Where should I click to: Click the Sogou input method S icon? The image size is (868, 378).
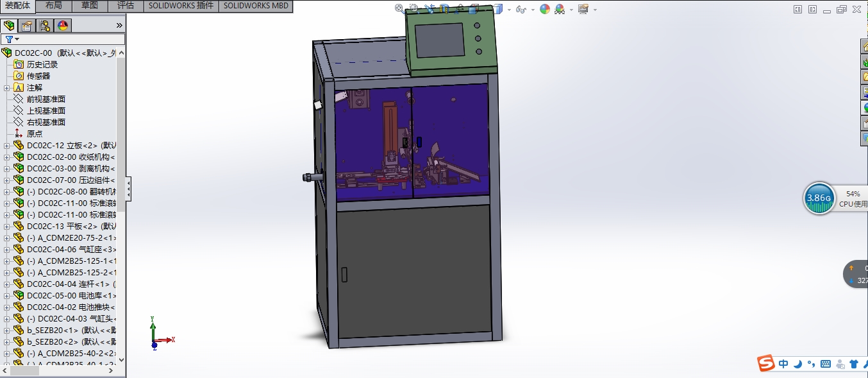765,364
